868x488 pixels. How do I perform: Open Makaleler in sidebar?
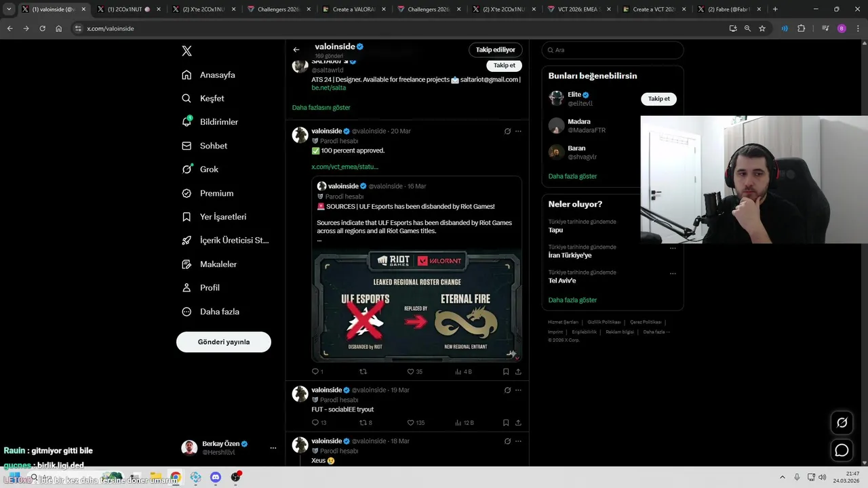pyautogui.click(x=210, y=264)
